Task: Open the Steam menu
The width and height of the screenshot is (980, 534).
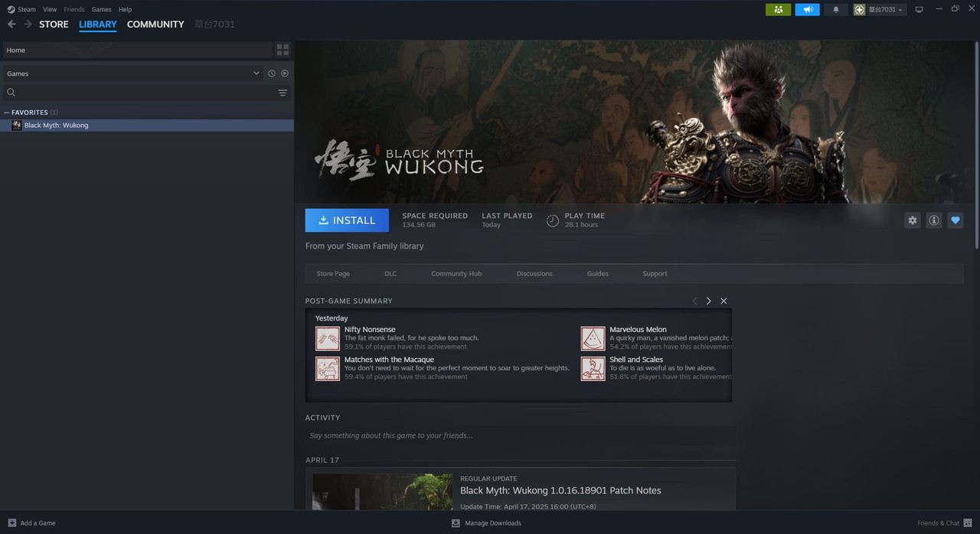Action: [x=21, y=9]
